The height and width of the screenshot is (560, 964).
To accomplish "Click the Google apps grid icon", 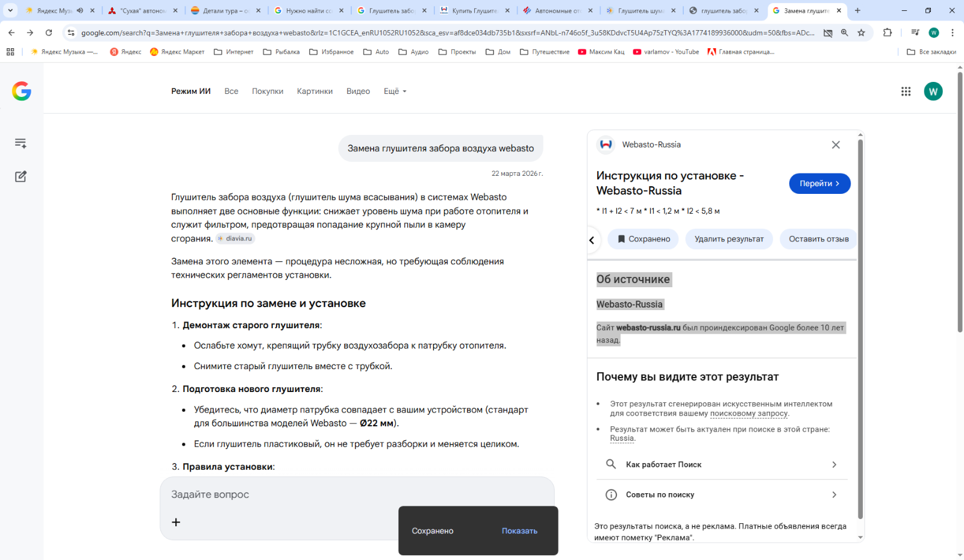I will click(x=906, y=92).
